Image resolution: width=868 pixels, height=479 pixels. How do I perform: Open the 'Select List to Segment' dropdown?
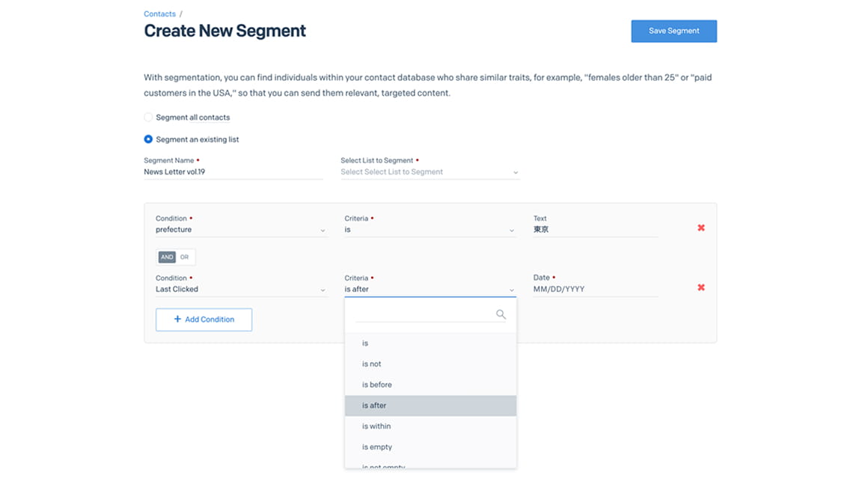pyautogui.click(x=430, y=172)
